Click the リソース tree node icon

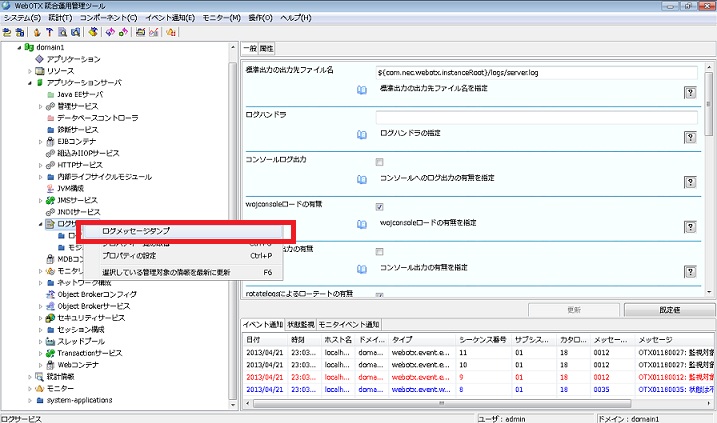click(40, 71)
